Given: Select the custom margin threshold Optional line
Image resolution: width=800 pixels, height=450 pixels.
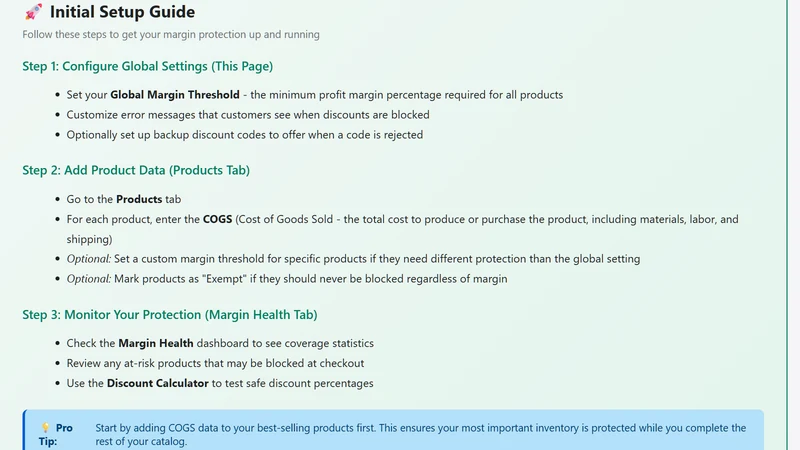Looking at the screenshot, I should pos(353,259).
